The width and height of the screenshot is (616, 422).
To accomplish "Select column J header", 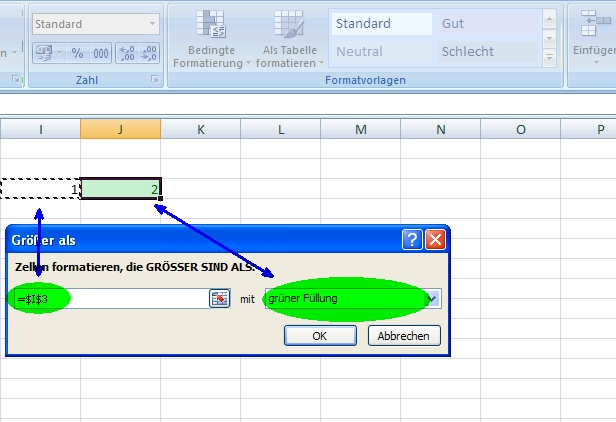I will click(121, 129).
